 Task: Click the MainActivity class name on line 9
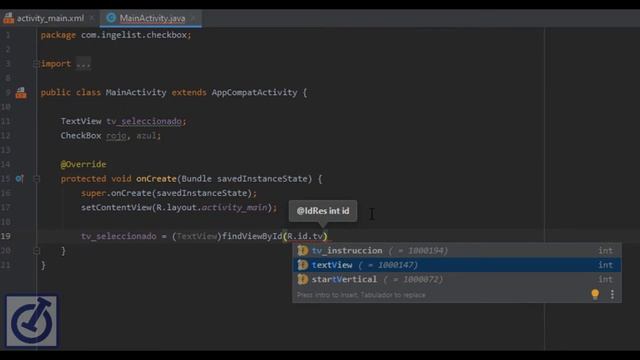point(136,93)
